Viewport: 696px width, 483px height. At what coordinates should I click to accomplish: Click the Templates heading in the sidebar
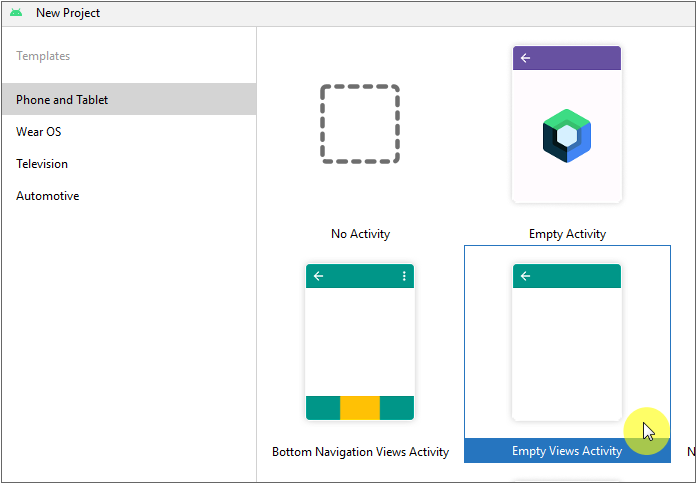[x=43, y=56]
